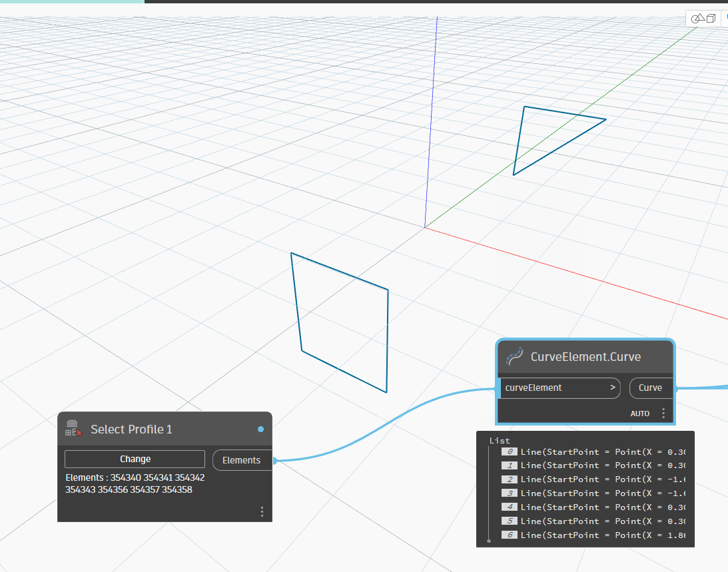Click the curveElement input port

[x=559, y=388]
